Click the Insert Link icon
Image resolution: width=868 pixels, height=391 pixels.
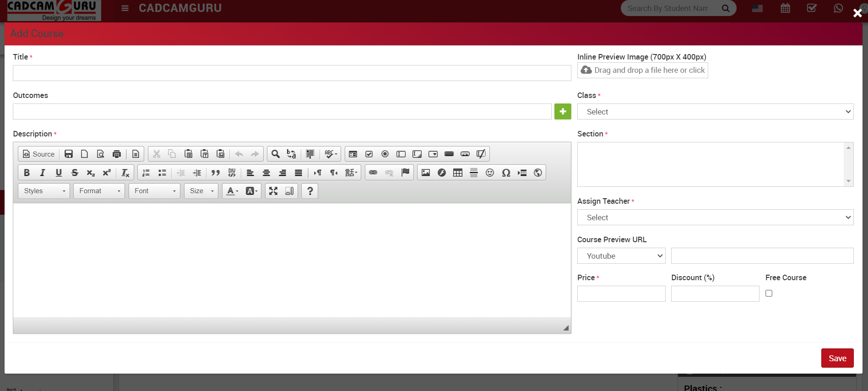[x=373, y=173]
